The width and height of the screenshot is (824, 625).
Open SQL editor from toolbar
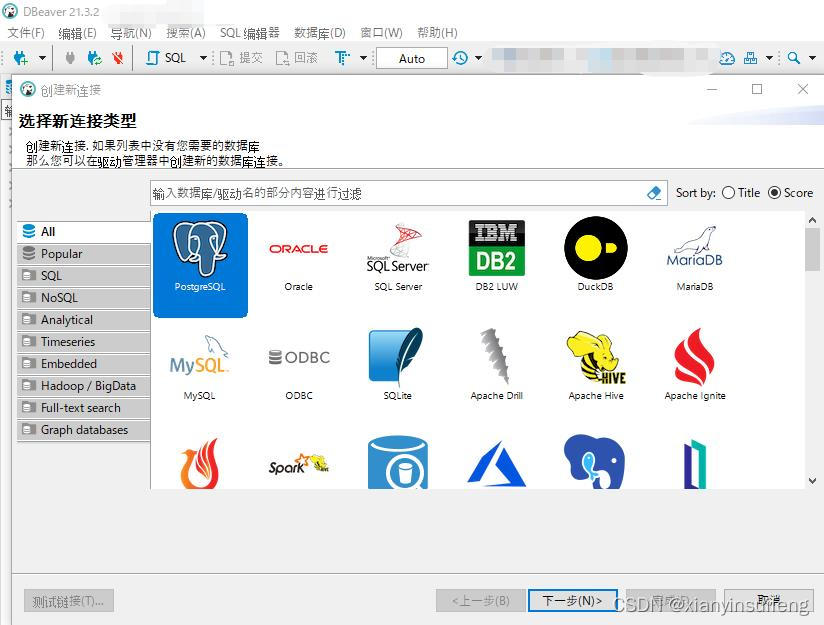point(166,58)
